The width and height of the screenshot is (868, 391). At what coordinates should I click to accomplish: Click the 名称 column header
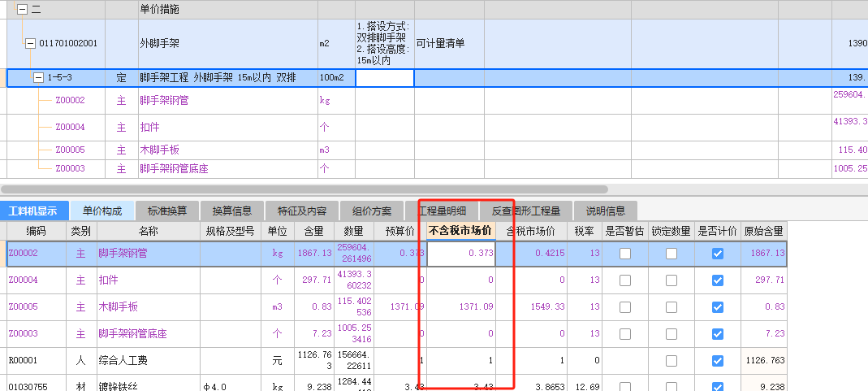point(149,231)
